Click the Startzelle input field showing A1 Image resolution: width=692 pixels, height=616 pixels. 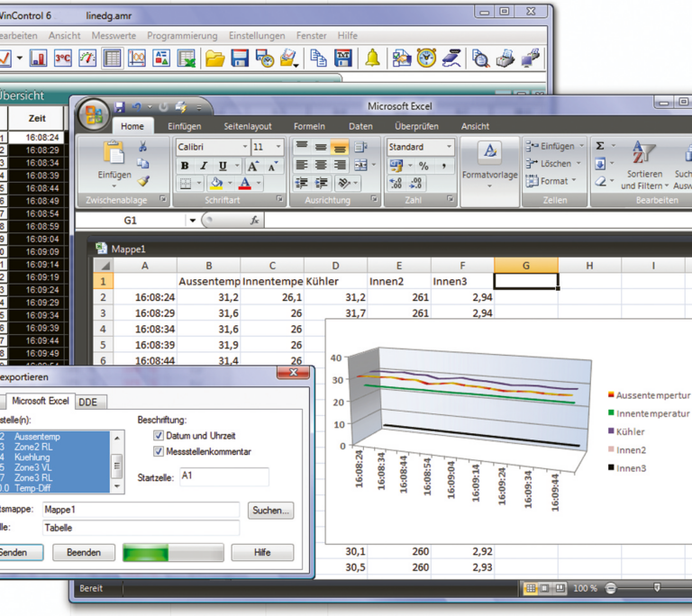pyautogui.click(x=224, y=476)
